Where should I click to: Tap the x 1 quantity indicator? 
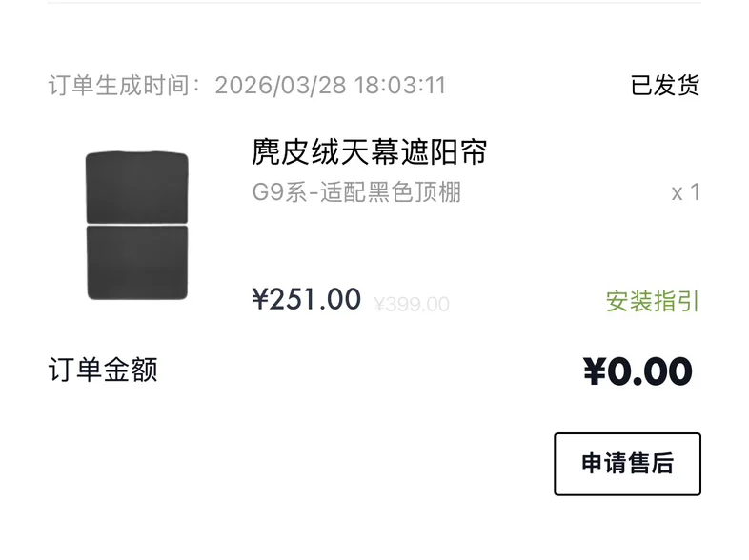tap(685, 192)
